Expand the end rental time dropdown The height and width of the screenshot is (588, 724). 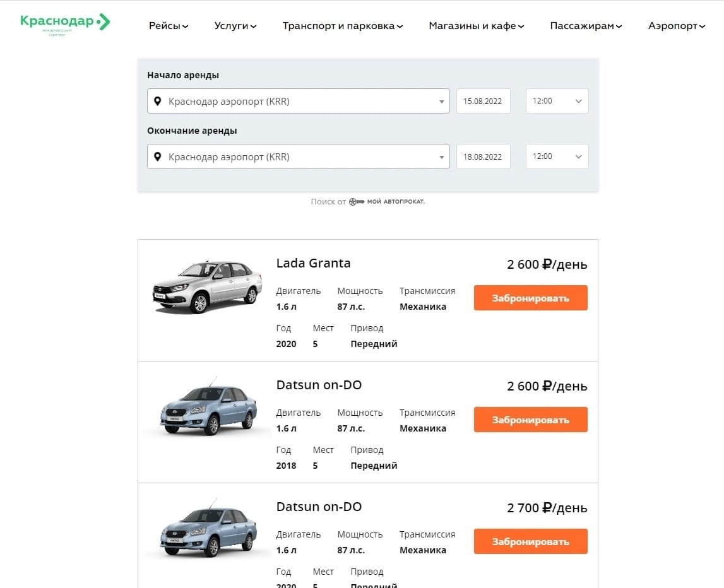(x=557, y=156)
